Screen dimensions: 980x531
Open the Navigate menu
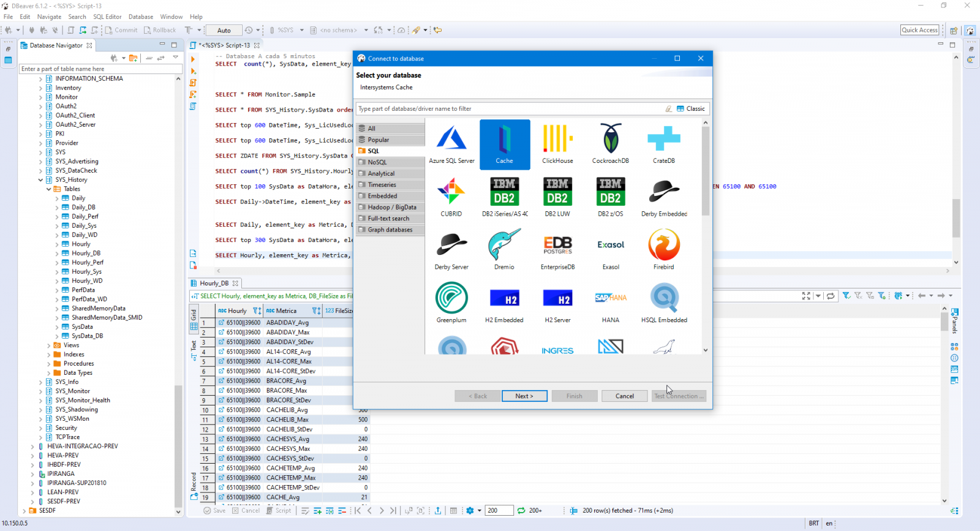click(x=49, y=17)
